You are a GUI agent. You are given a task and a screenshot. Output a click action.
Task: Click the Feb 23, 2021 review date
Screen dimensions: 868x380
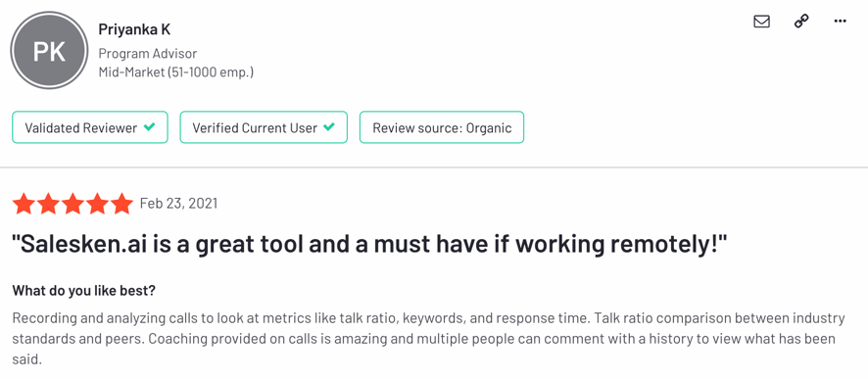[179, 204]
